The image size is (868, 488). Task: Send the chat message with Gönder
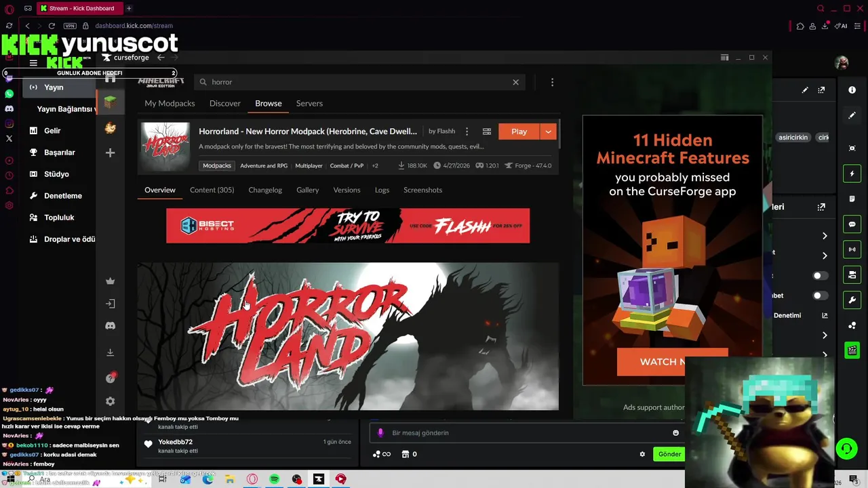669,454
